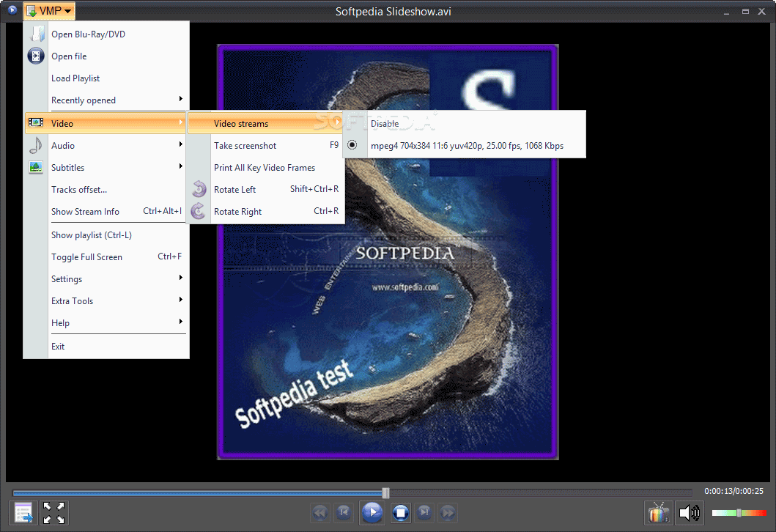Click the volume level slider
This screenshot has height=532, width=776.
point(739,513)
